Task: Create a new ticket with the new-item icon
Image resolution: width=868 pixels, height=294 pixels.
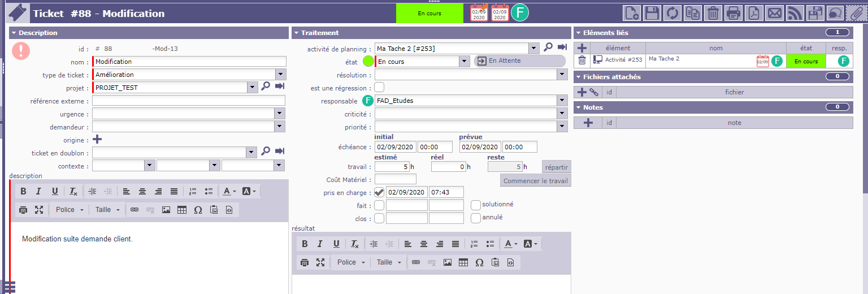Action: pos(632,12)
